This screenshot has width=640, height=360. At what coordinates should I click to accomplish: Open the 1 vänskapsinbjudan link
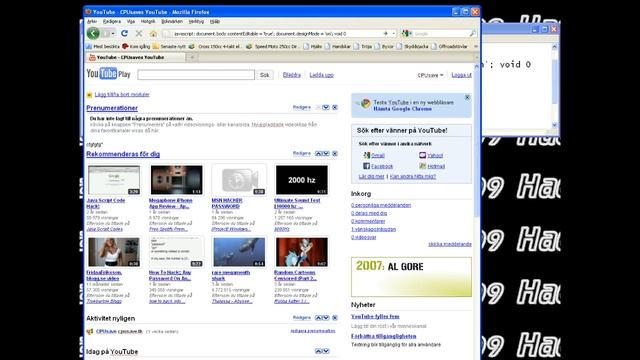[x=373, y=229]
